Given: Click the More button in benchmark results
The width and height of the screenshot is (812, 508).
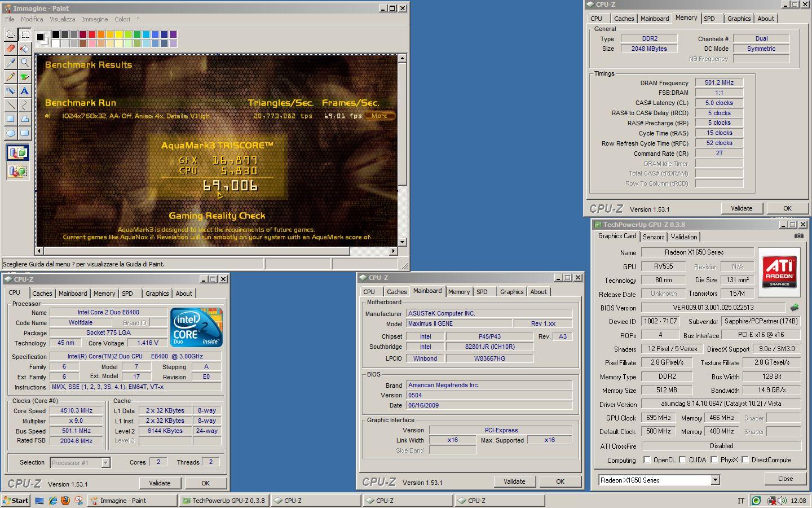Looking at the screenshot, I should tap(379, 116).
